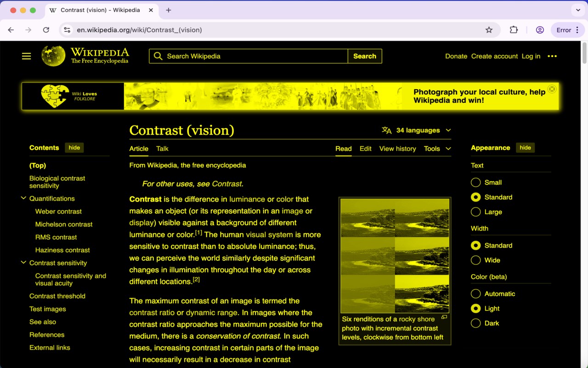Hide the Contents sidebar
Image resolution: width=588 pixels, height=368 pixels.
[74, 148]
